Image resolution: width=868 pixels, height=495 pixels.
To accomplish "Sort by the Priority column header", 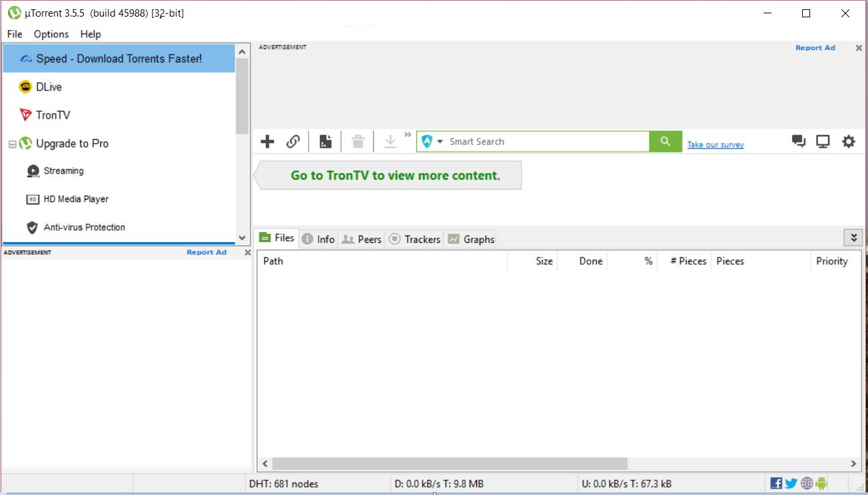I will coord(835,261).
